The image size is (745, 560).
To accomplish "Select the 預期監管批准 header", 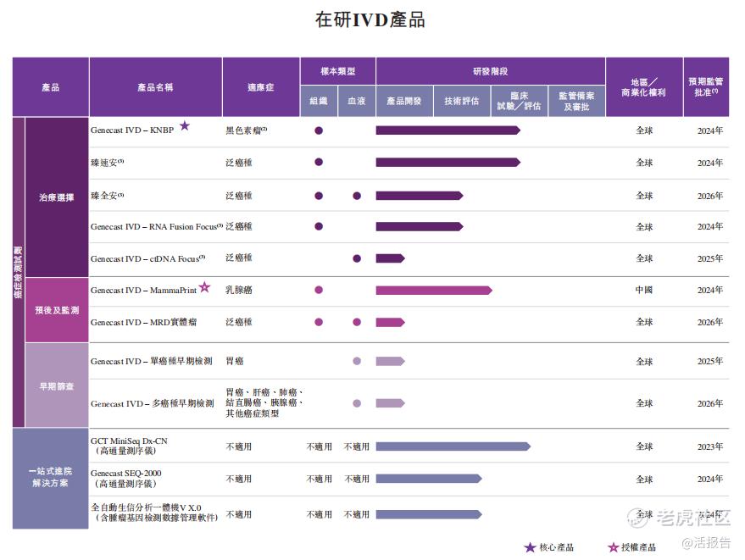I will pos(706,87).
